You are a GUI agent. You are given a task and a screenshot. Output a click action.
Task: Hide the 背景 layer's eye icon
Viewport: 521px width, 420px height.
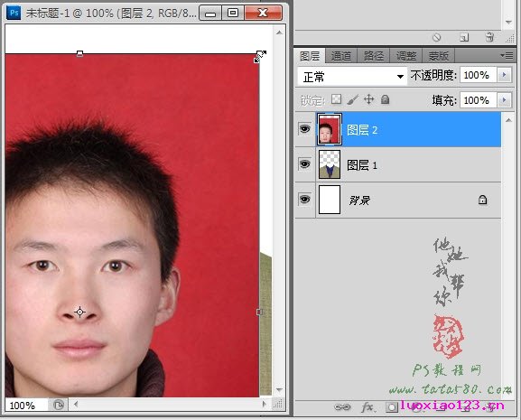[x=304, y=199]
